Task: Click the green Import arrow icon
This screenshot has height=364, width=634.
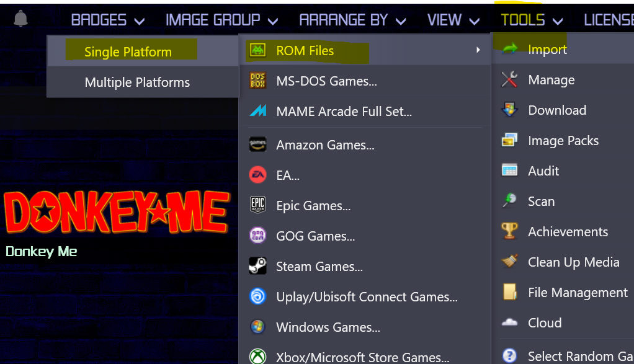Action: [509, 49]
